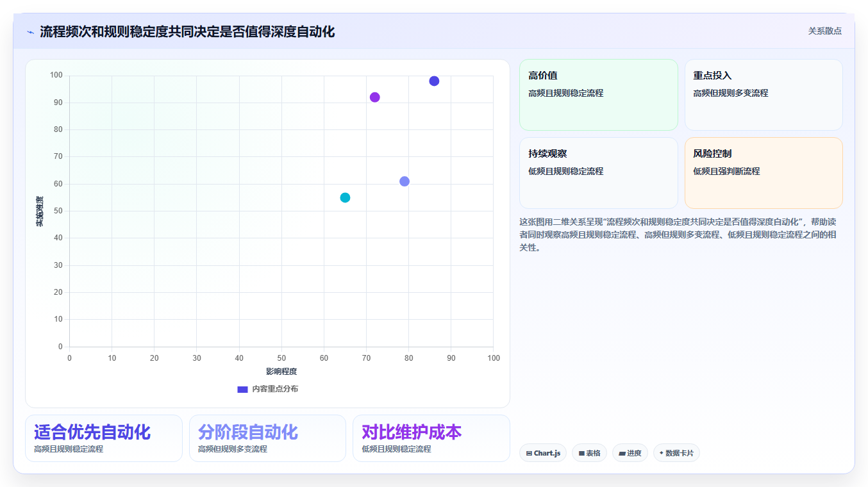868x487 pixels.
Task: Select the indigo scatter point near 98
Action: coord(434,81)
